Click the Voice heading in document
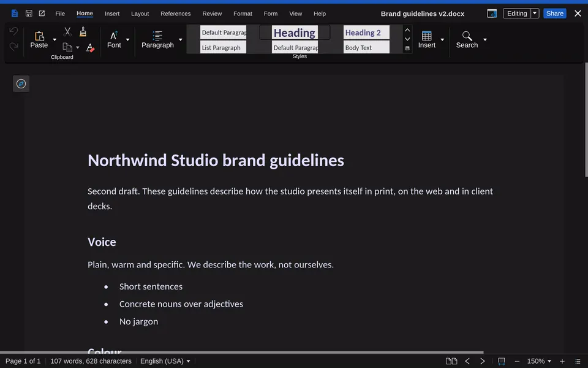This screenshot has height=368, width=588. [x=102, y=242]
